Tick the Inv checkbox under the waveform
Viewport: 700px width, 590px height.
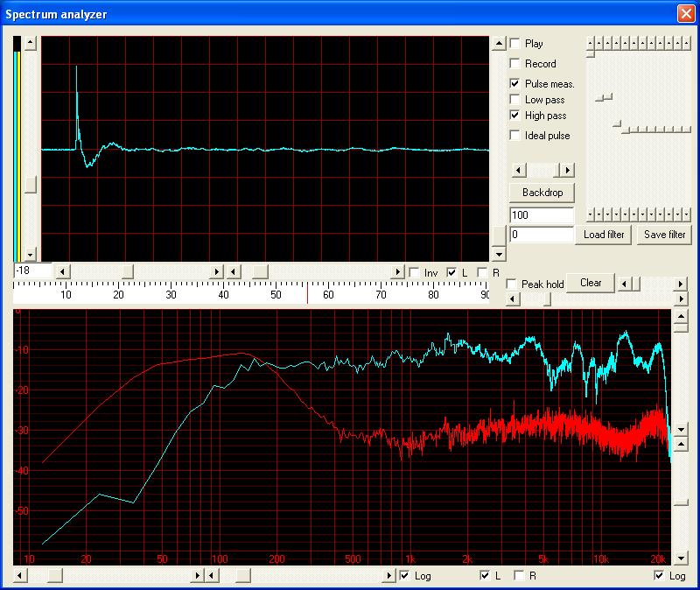tap(414, 272)
